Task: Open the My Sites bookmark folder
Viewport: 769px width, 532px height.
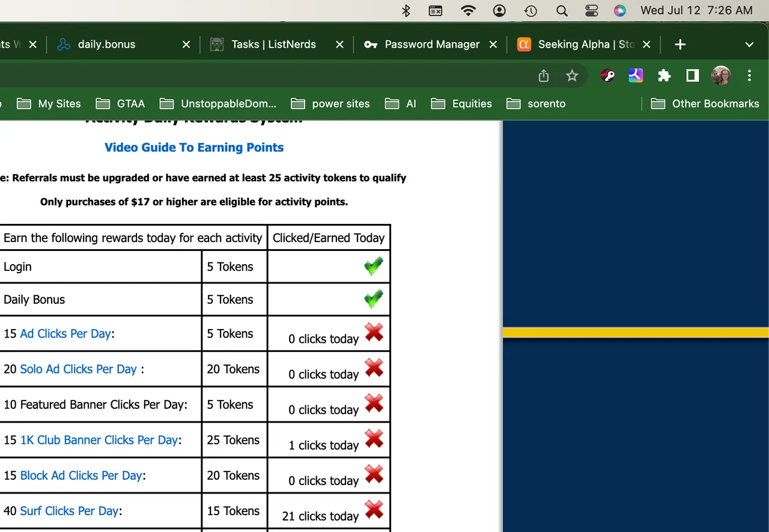Action: pyautogui.click(x=49, y=104)
